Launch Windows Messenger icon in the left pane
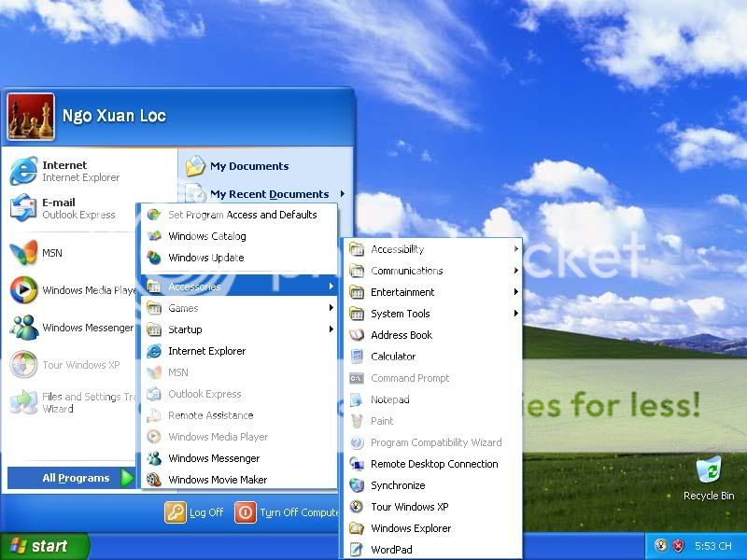Screen dimensions: 747x560 (x=23, y=328)
